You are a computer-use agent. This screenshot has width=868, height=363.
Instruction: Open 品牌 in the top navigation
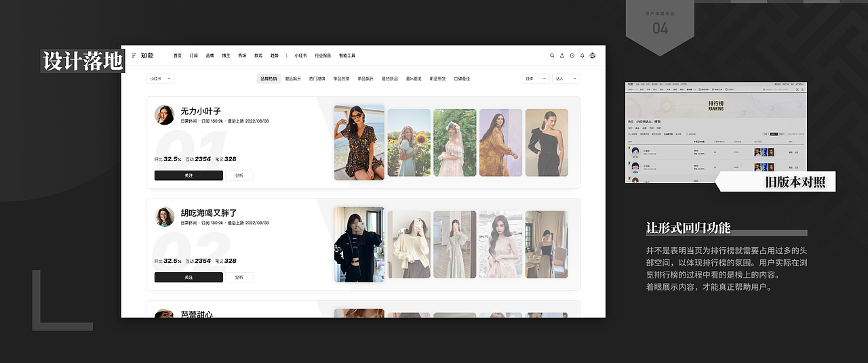210,56
